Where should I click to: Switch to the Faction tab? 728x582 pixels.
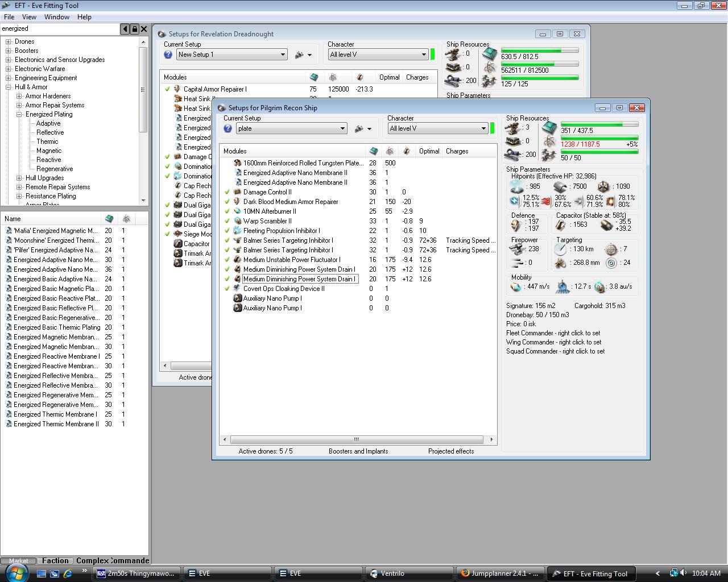tap(55, 560)
